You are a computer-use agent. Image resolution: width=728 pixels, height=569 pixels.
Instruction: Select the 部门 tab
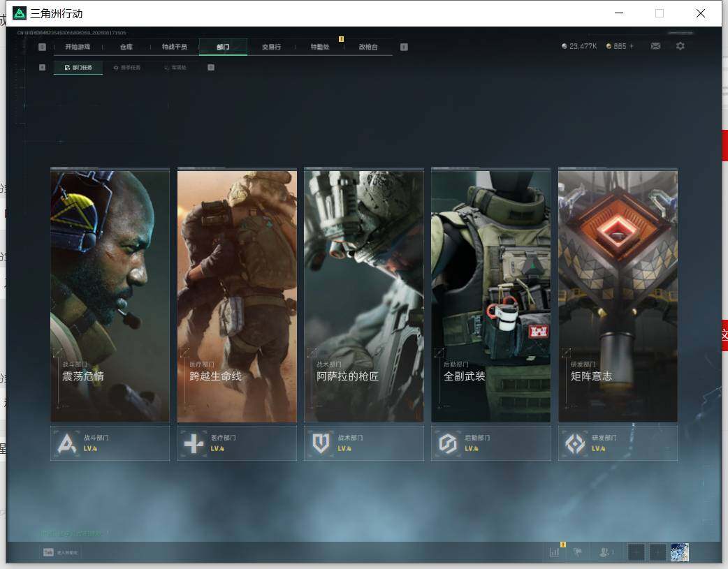tap(223, 47)
